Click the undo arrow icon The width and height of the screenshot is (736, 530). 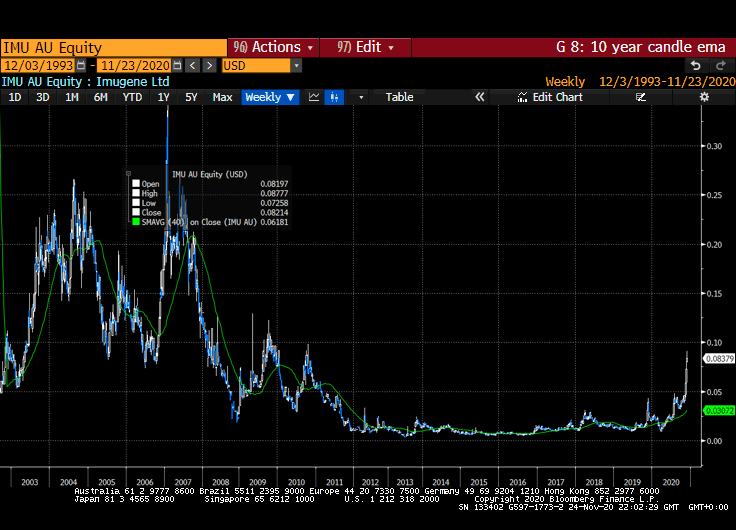[696, 65]
